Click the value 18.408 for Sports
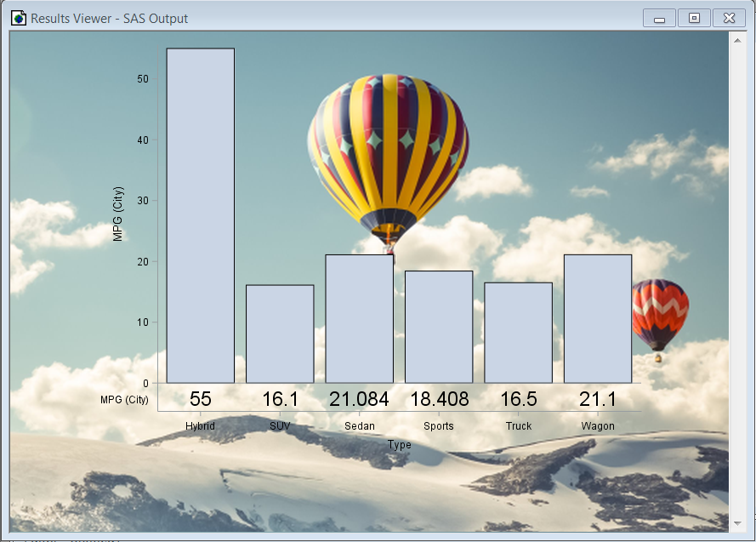 click(440, 399)
